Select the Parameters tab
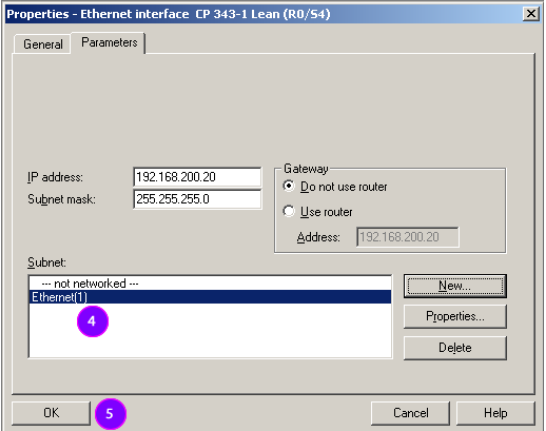This screenshot has width=546, height=431. 109,42
